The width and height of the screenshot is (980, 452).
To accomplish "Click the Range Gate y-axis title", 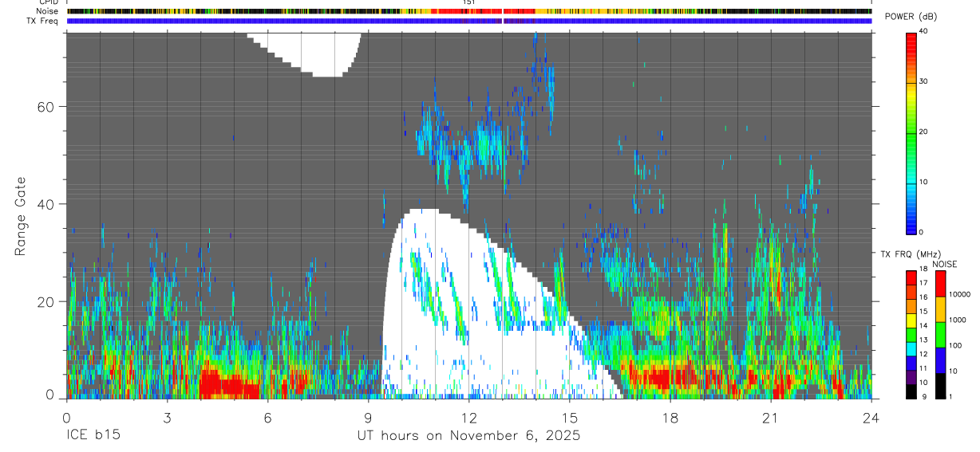I will coord(22,216).
